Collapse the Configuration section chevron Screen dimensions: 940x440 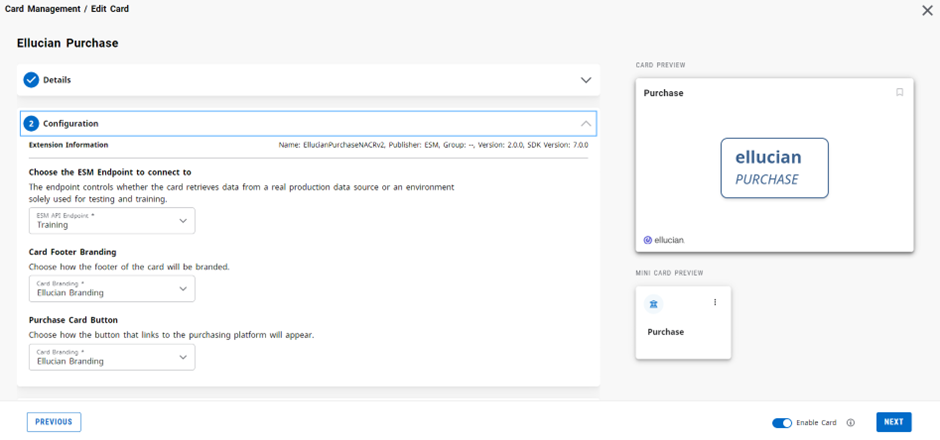tap(586, 123)
